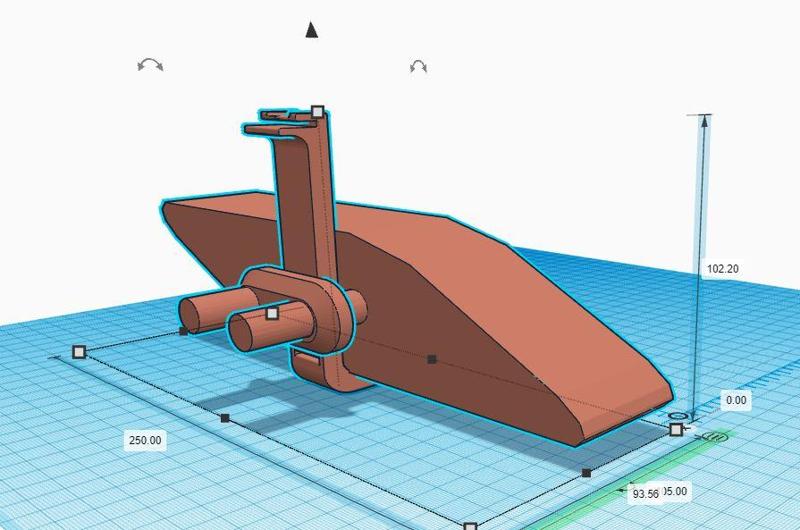The width and height of the screenshot is (800, 530).
Task: Click the green-highlighted ruler origin circle
Action: click(x=714, y=437)
